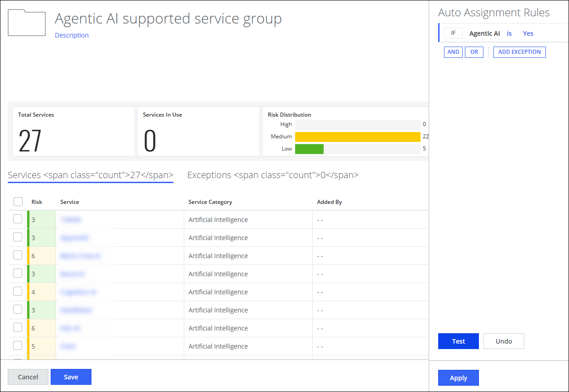Click Undo in the rules panel
This screenshot has height=392, width=569.
[503, 341]
